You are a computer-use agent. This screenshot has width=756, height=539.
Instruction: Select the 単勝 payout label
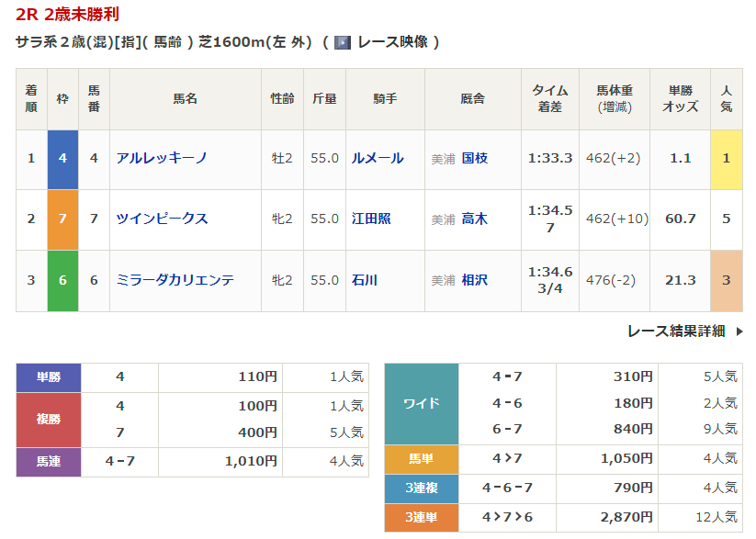(49, 376)
